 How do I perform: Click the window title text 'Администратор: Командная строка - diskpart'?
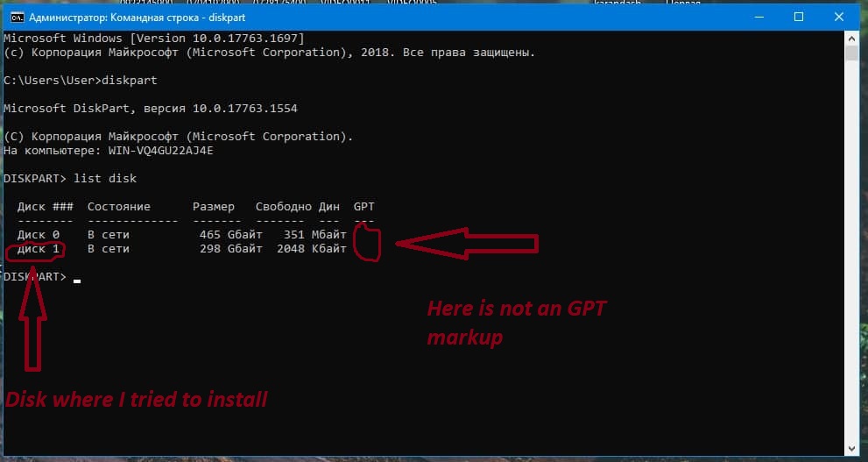pyautogui.click(x=138, y=18)
